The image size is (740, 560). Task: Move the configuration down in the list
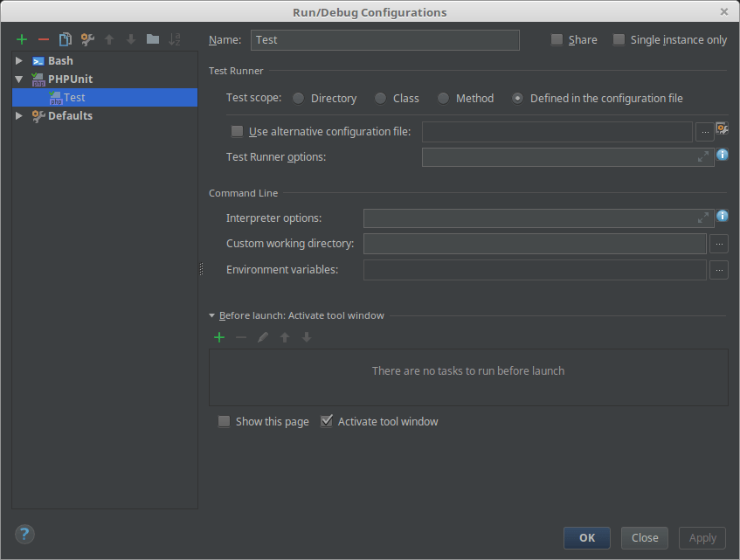[x=130, y=39]
